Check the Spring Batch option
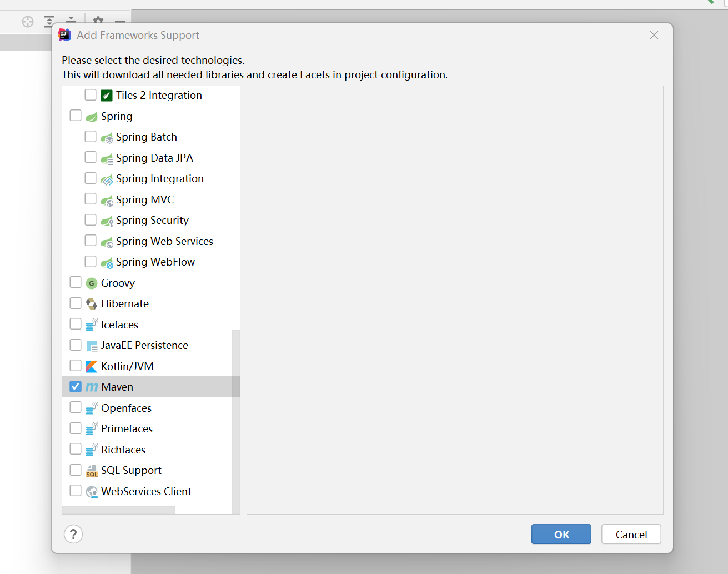The width and height of the screenshot is (728, 574). click(91, 137)
